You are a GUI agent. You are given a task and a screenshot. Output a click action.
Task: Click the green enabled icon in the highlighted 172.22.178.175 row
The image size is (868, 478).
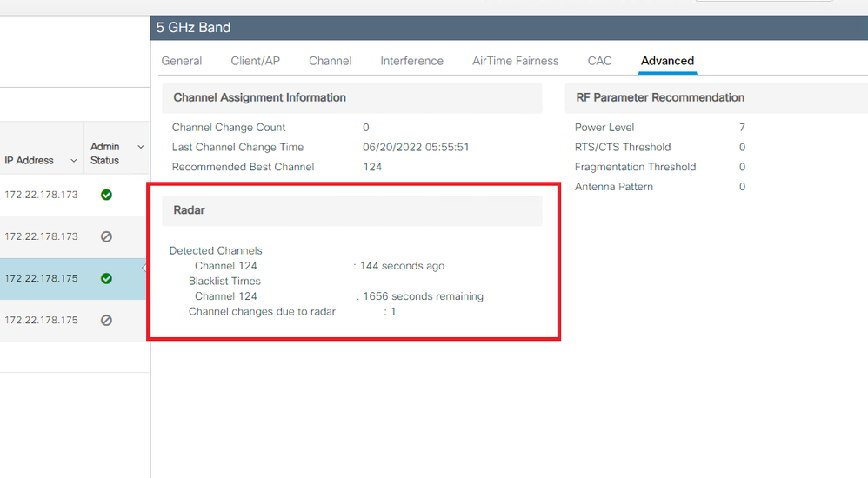point(106,278)
